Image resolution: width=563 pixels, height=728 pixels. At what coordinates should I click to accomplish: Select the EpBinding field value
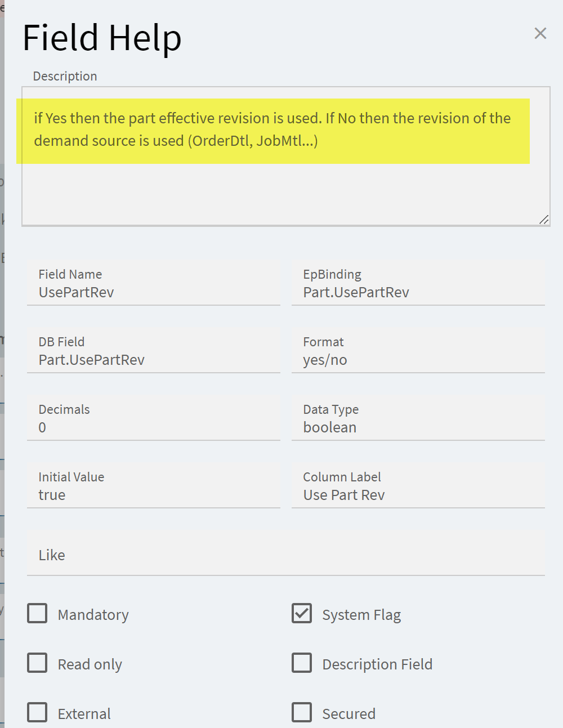418,292
